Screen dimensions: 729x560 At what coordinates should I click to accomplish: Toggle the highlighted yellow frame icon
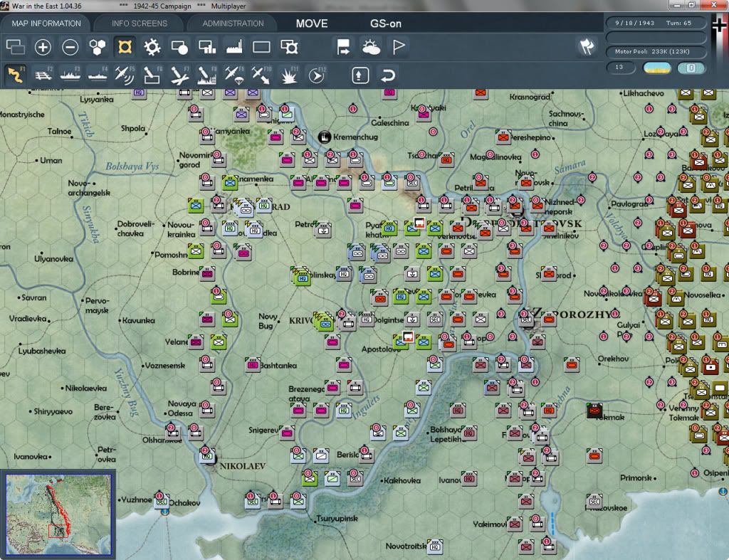coord(125,47)
